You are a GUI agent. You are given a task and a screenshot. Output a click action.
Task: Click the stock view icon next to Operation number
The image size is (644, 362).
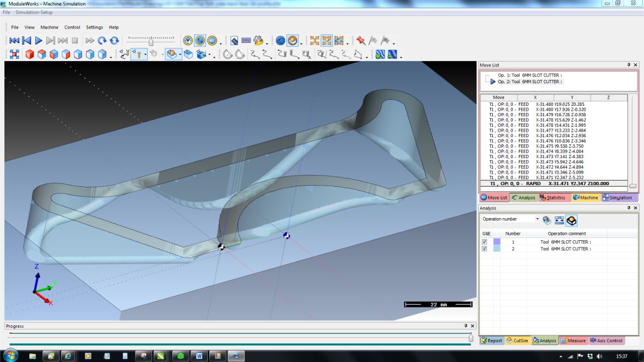click(x=571, y=220)
